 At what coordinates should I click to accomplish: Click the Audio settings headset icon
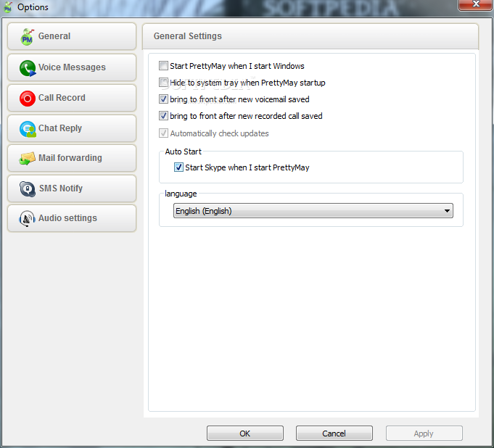[27, 218]
